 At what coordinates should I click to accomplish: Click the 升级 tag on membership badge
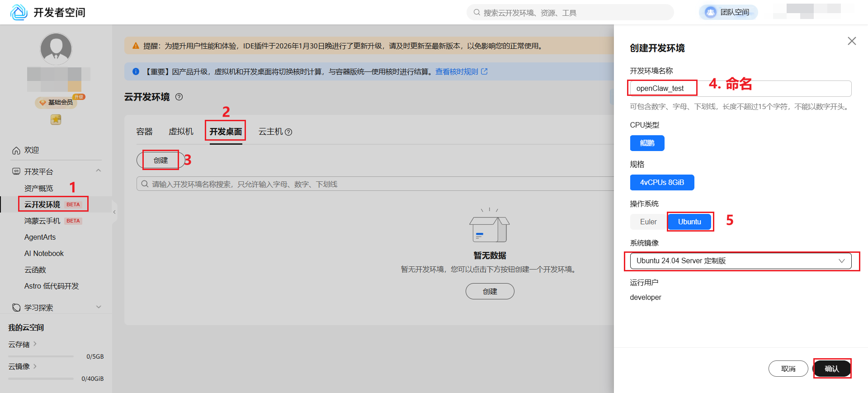click(x=79, y=97)
